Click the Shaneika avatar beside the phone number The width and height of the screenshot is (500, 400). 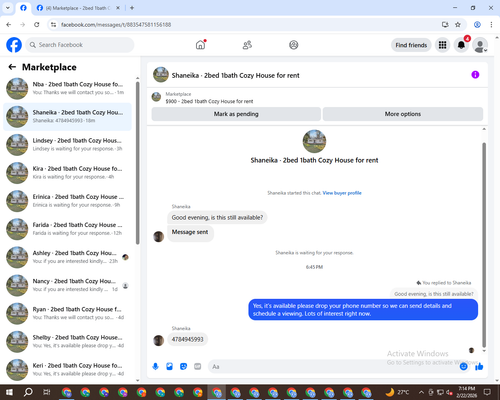coord(158,341)
